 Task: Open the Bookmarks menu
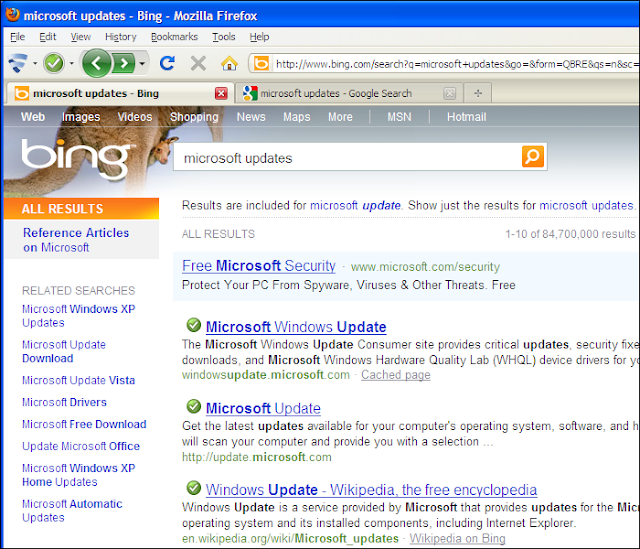(174, 37)
